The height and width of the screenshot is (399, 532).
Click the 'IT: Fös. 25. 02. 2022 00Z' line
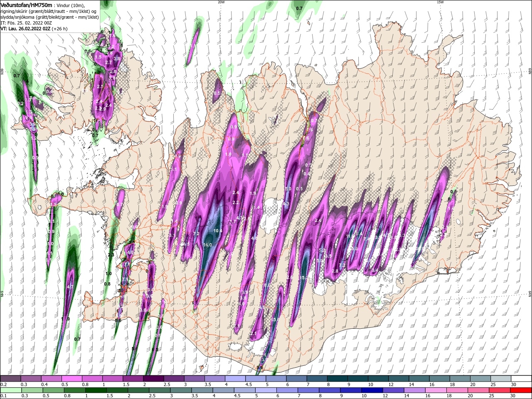pos(26,23)
